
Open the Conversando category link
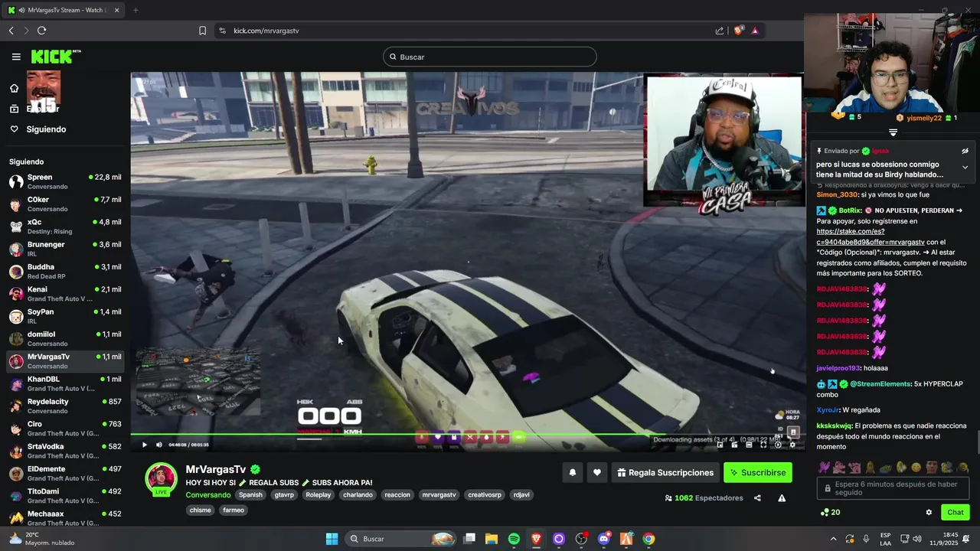(x=208, y=495)
